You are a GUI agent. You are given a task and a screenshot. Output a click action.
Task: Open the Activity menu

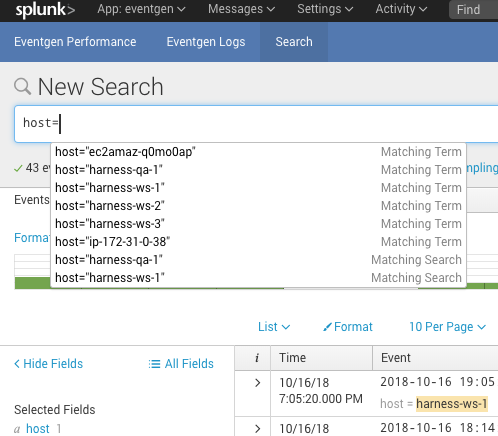[401, 9]
